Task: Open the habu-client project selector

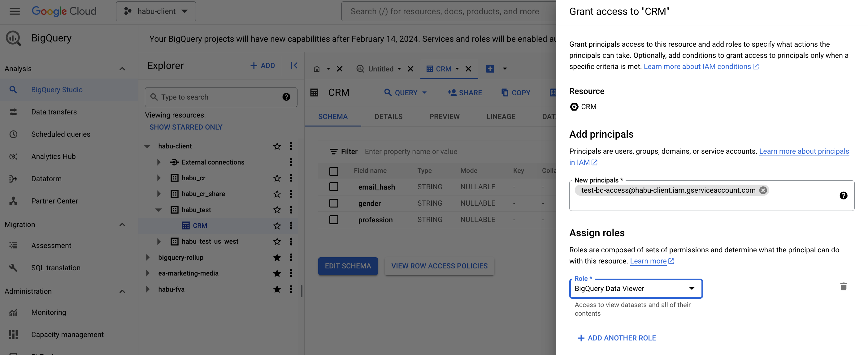Action: point(156,11)
